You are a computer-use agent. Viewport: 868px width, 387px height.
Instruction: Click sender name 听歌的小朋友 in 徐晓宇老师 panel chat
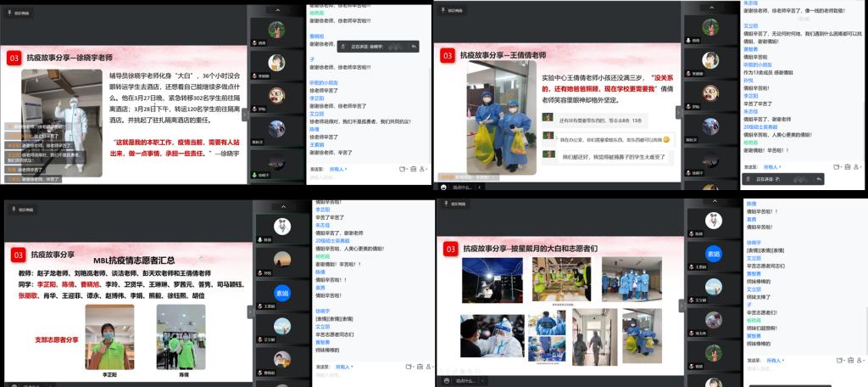(x=322, y=82)
